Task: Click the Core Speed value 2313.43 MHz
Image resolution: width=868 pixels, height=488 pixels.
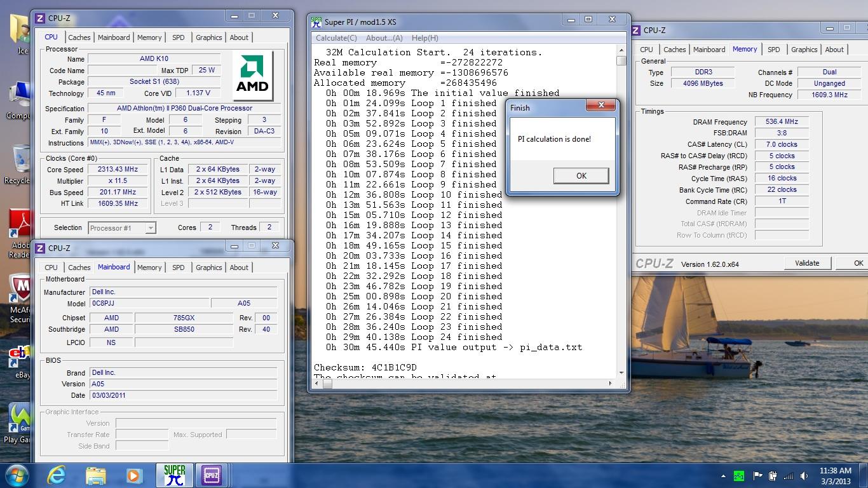Action: coord(119,170)
